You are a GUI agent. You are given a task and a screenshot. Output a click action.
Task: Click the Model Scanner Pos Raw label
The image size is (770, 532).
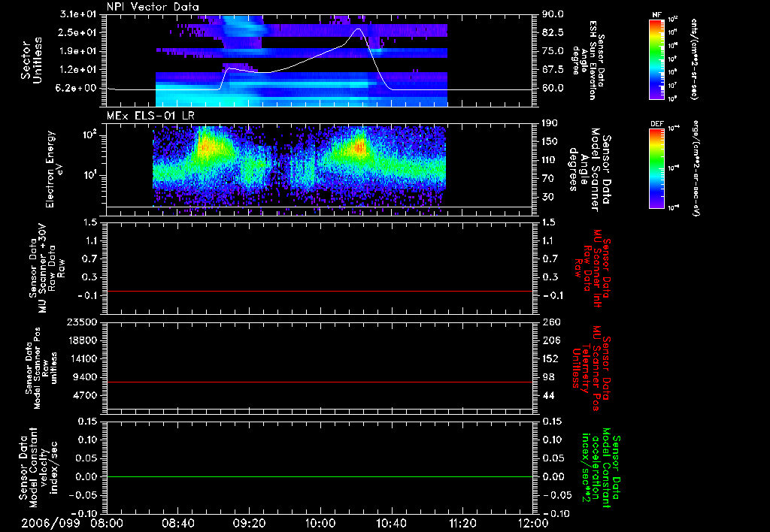(41, 368)
